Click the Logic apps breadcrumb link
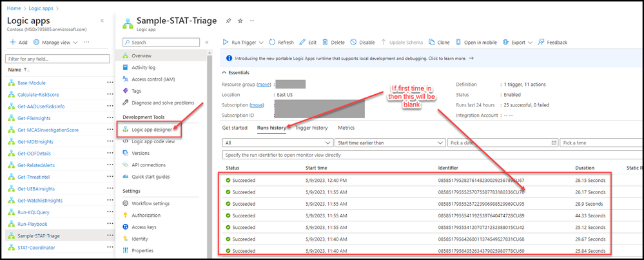The width and height of the screenshot is (644, 260). coord(41,8)
